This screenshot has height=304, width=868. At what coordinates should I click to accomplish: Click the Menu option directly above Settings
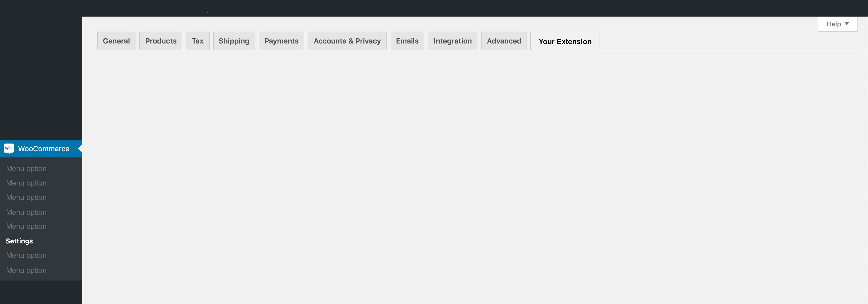click(x=26, y=226)
